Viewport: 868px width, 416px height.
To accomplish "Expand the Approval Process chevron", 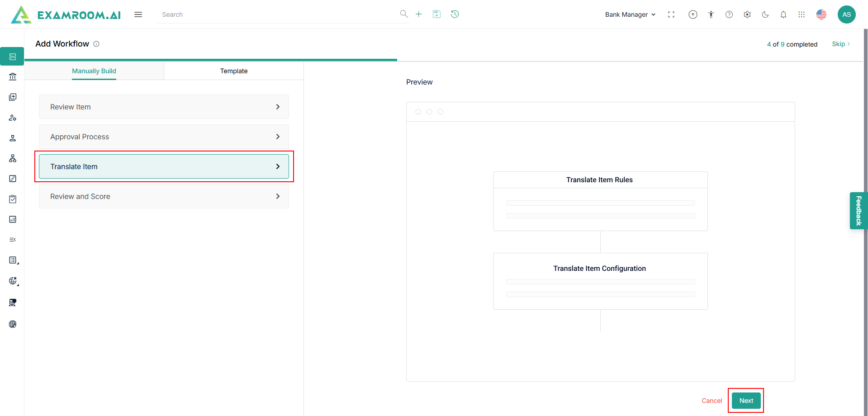I will [278, 137].
